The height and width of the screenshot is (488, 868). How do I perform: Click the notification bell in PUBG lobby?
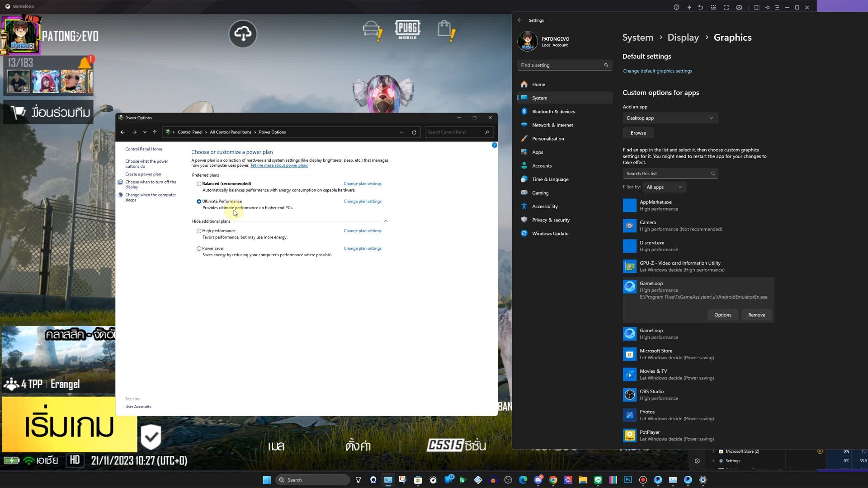pyautogui.click(x=85, y=62)
